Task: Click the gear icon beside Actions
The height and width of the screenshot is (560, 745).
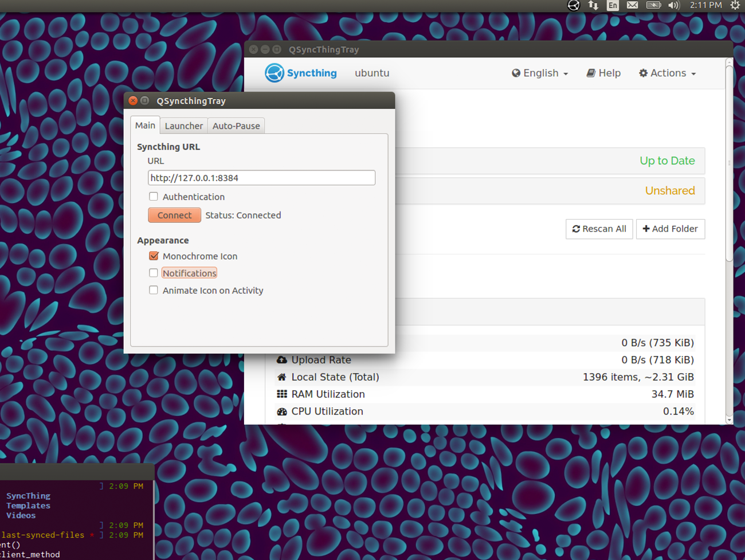Action: click(644, 73)
